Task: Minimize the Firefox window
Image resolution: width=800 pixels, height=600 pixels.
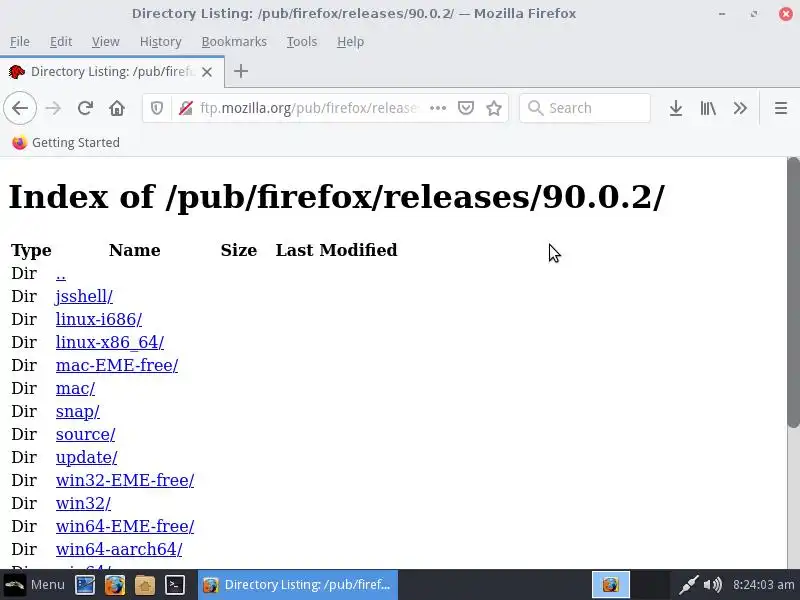Action: [722, 14]
